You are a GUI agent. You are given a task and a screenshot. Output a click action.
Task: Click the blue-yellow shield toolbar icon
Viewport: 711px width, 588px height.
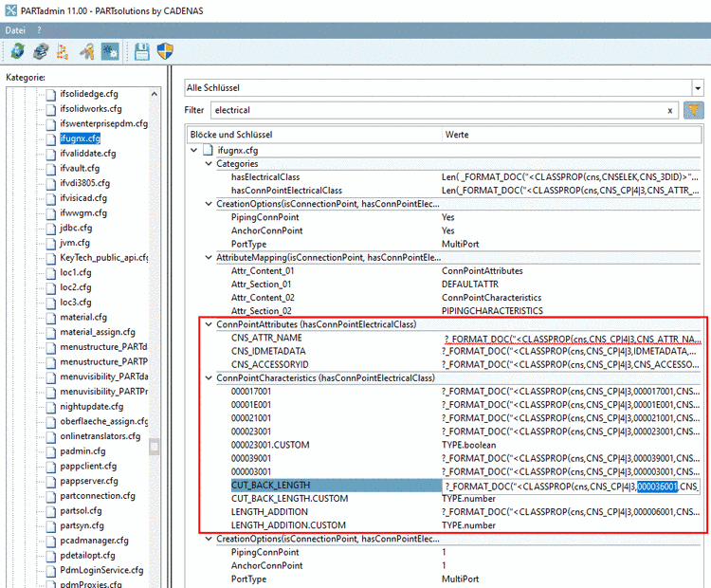coord(165,51)
